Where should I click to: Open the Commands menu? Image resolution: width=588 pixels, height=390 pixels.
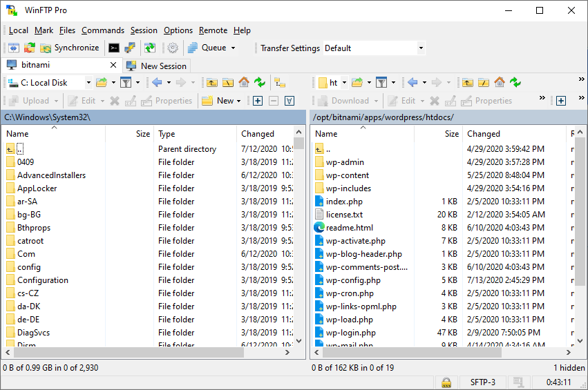point(103,30)
